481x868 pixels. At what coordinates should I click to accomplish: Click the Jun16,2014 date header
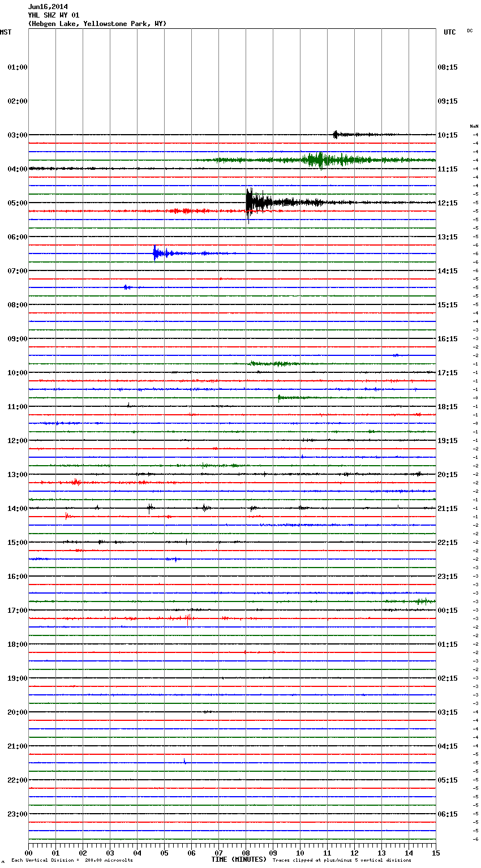48,7
